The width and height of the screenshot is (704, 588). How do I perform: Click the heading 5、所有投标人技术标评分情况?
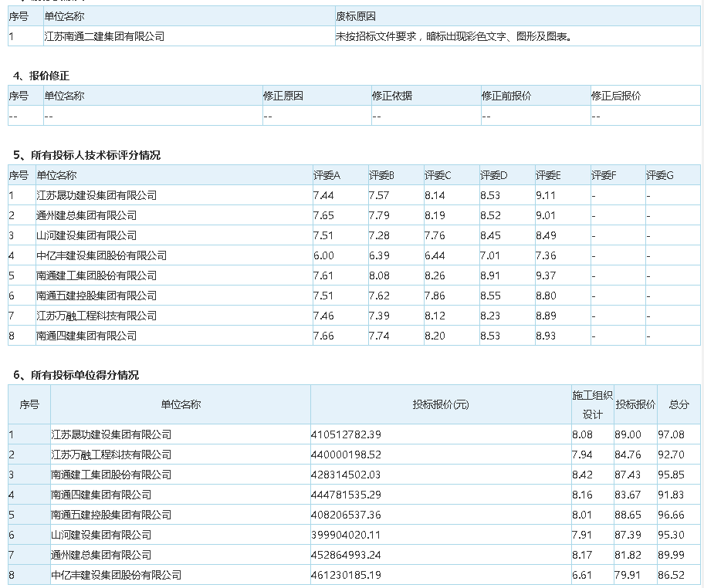tap(86, 155)
